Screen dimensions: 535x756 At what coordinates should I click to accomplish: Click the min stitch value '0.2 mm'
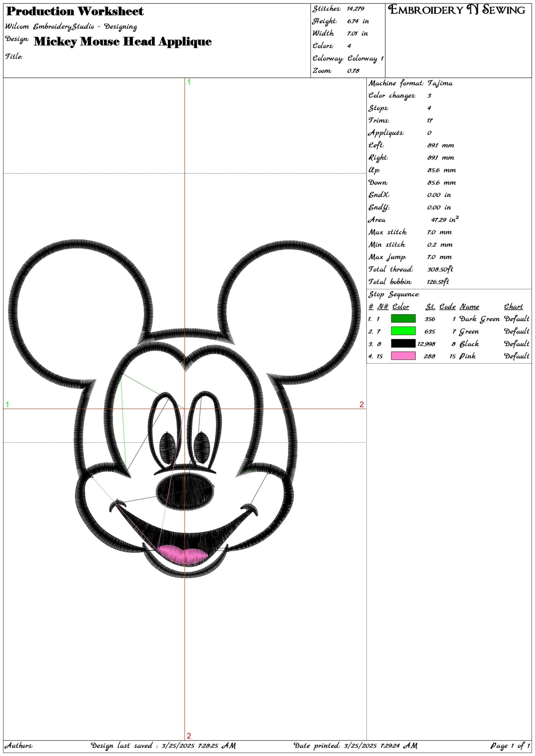coord(440,245)
